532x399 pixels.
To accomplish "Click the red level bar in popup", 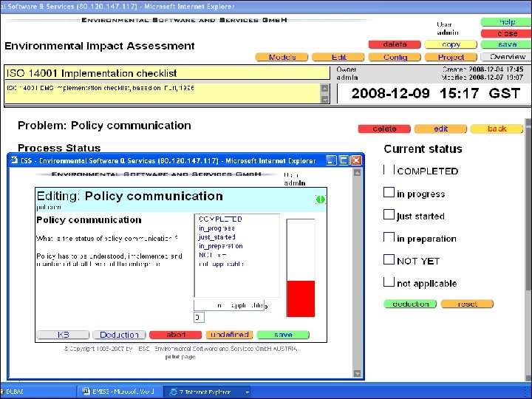I will (301, 299).
